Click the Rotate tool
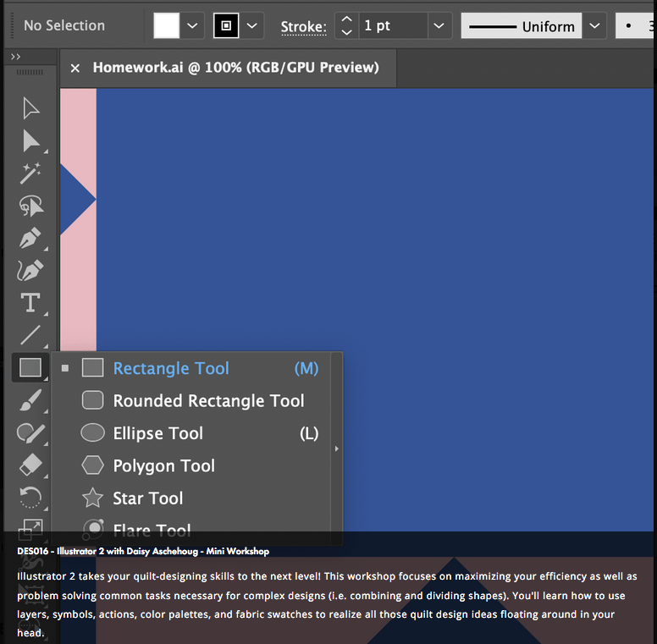This screenshot has height=644, width=657. [x=30, y=497]
